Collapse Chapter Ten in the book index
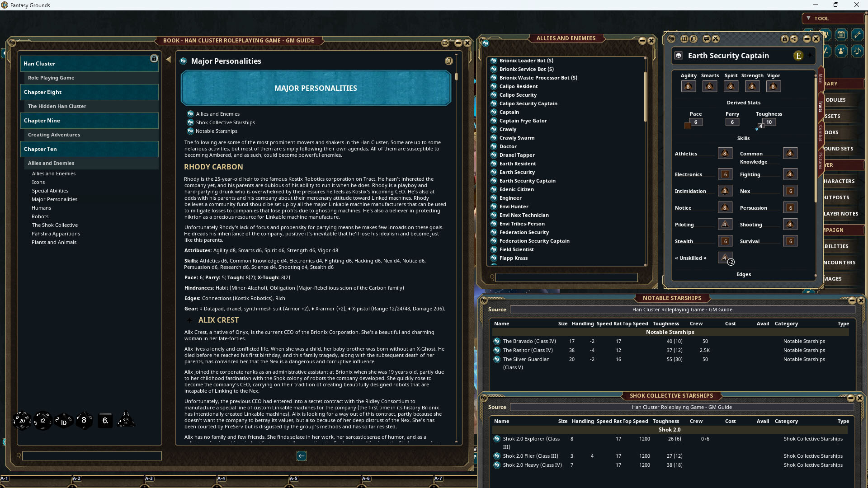 point(89,149)
